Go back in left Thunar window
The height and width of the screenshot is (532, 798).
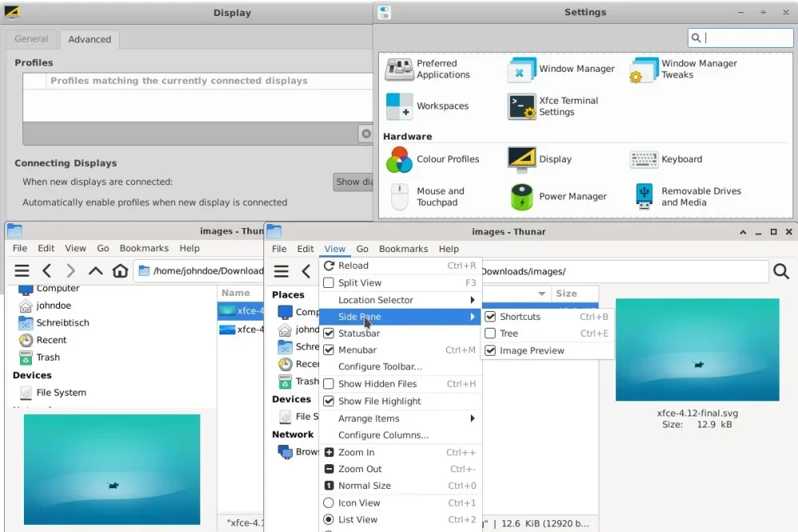pos(47,271)
